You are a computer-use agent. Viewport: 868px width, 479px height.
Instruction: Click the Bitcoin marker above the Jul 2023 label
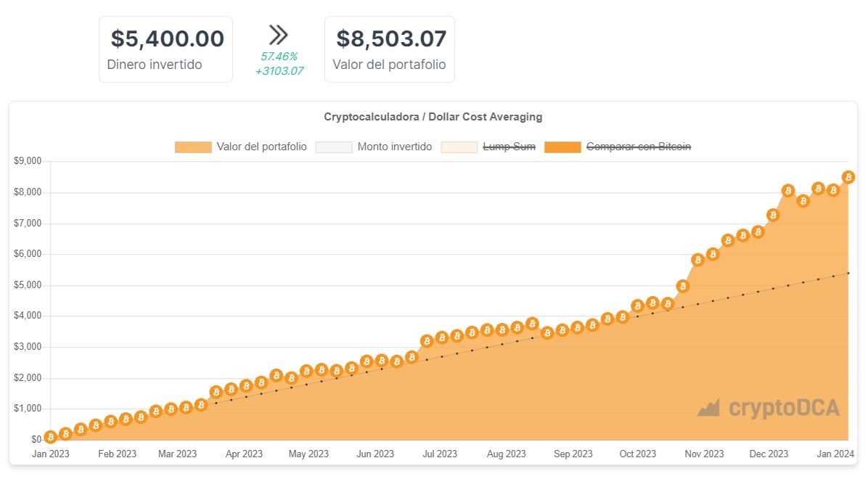point(442,337)
